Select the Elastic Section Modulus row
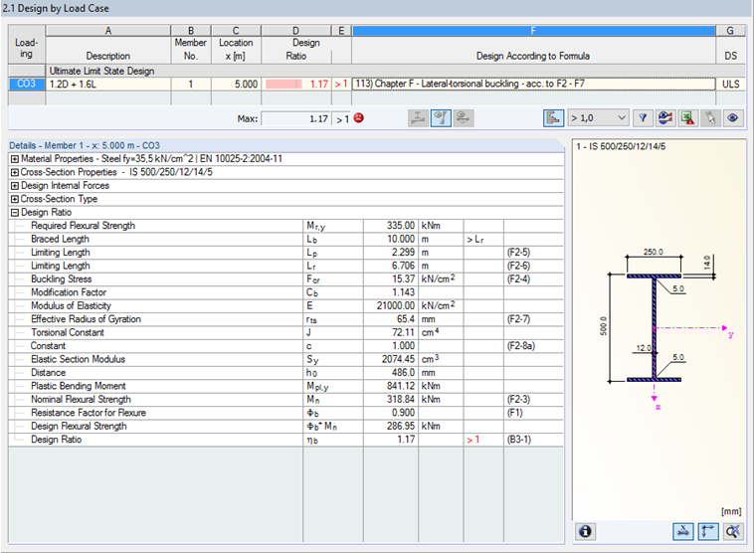Screen dimensions: 756x553 point(285,359)
